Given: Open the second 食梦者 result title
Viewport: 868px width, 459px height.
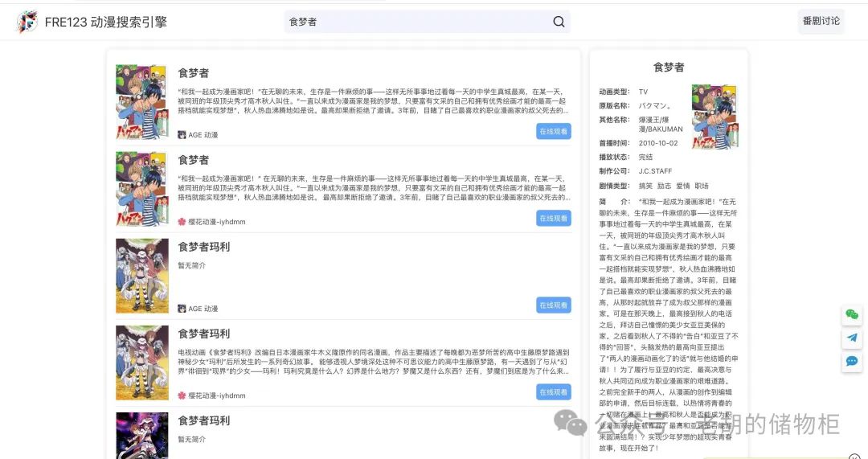Looking at the screenshot, I should tap(193, 160).
